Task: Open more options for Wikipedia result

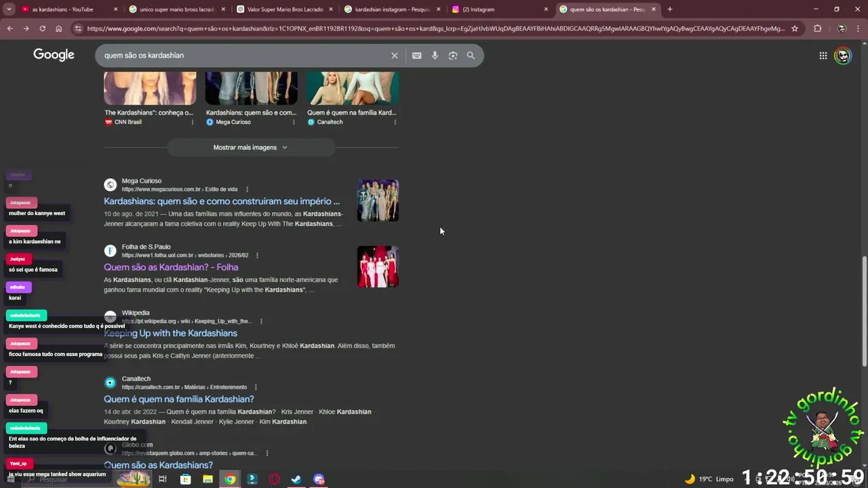Action: point(261,321)
